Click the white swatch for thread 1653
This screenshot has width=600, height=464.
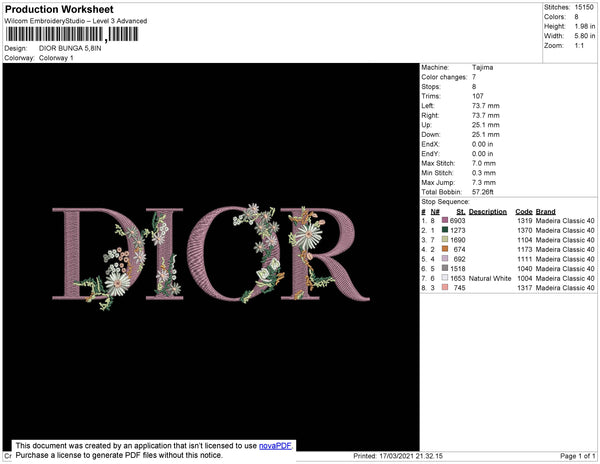[x=445, y=278]
